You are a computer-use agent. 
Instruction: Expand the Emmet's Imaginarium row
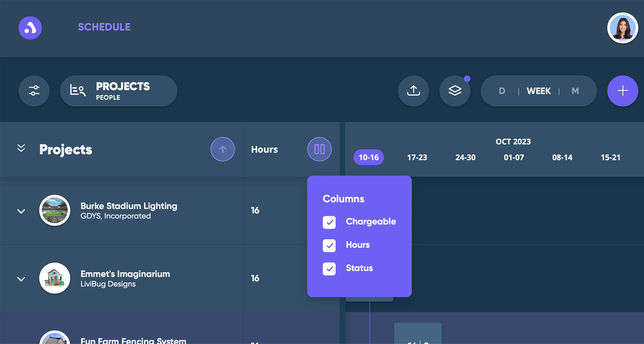(21, 279)
